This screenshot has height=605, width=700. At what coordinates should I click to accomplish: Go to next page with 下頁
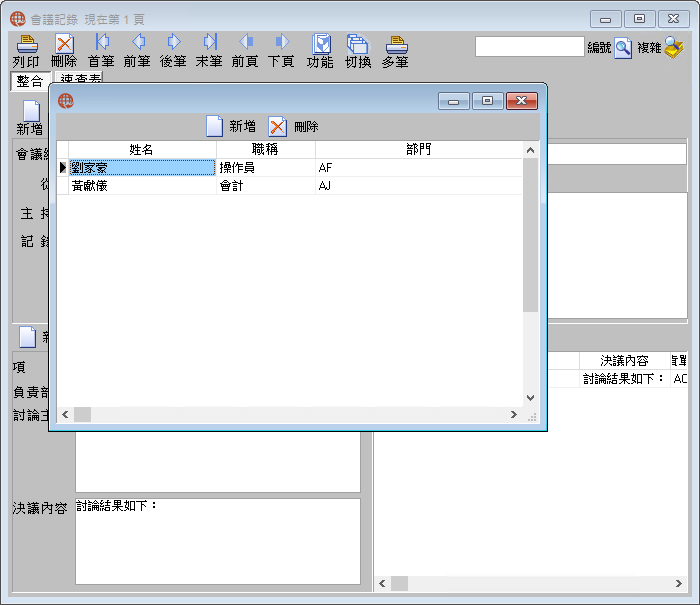point(282,42)
